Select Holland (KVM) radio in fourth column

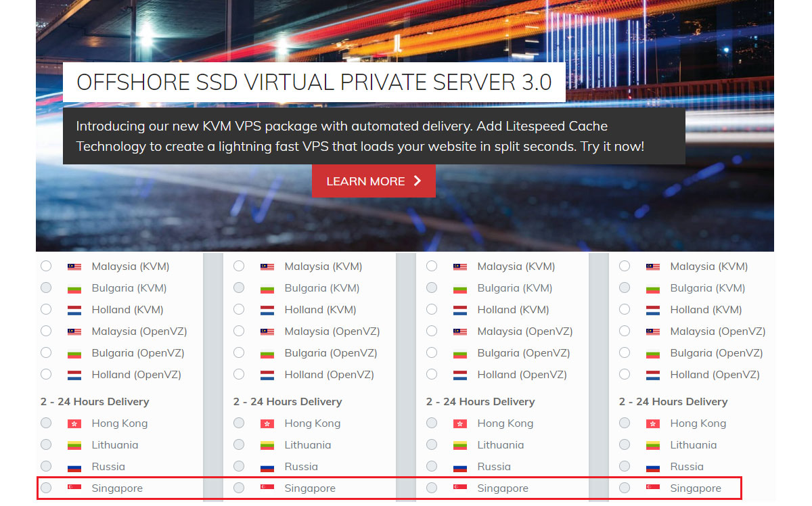(625, 309)
